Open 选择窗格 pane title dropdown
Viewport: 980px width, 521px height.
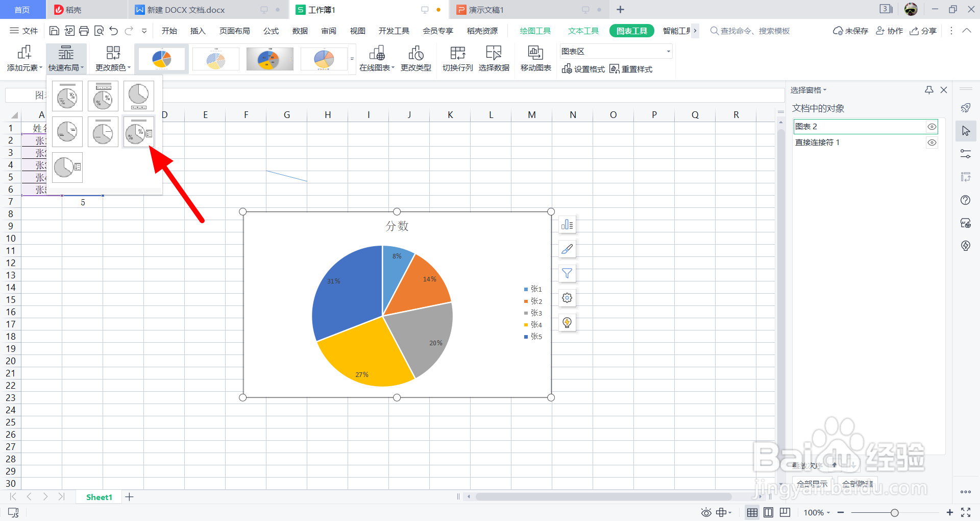coord(808,90)
